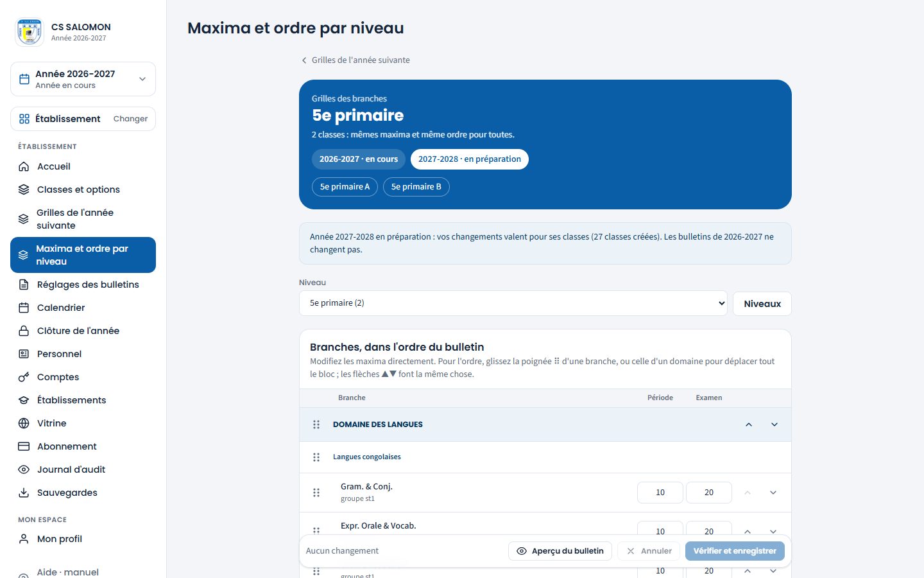The width and height of the screenshot is (924, 578).
Task: Move DOMAINE DES LANGUES down with arrow
Action: point(774,425)
